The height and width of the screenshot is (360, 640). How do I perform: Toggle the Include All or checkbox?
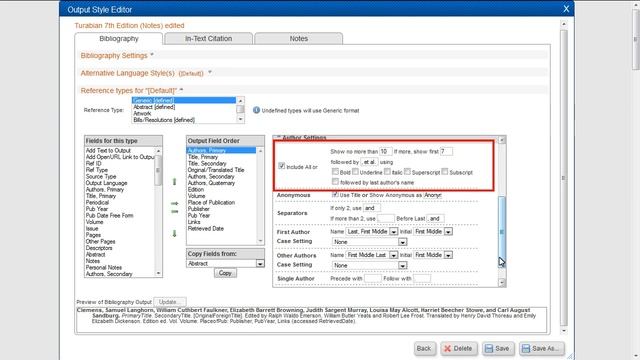[282, 166]
